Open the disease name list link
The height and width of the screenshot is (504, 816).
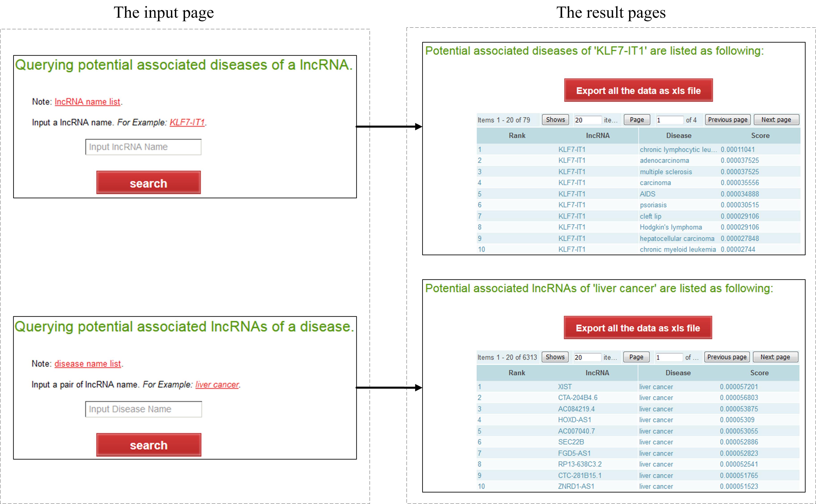[88, 364]
